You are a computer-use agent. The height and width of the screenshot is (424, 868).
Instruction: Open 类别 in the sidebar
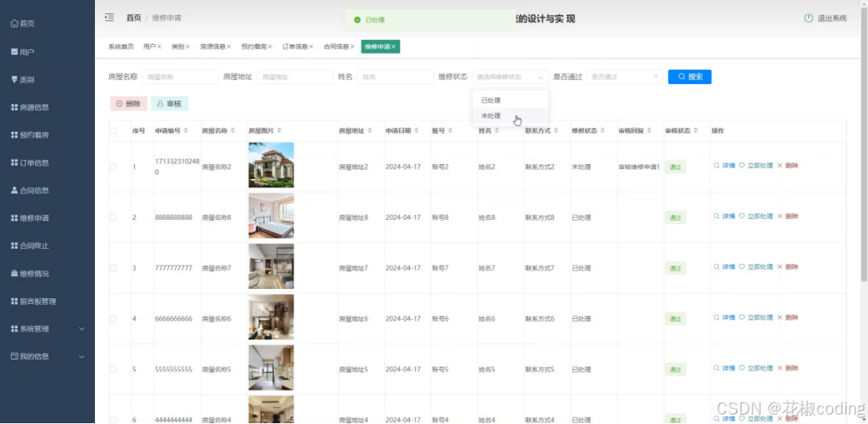tap(23, 80)
